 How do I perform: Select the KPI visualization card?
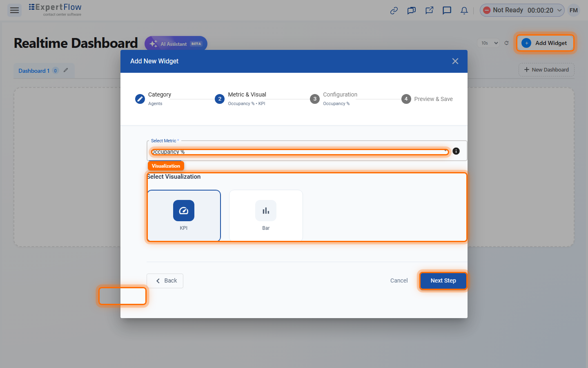[x=184, y=216]
